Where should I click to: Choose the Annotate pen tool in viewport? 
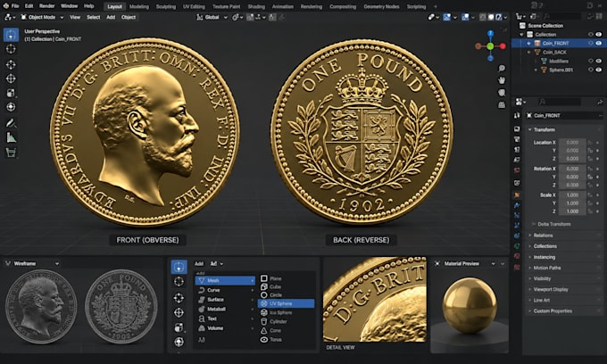[x=11, y=123]
